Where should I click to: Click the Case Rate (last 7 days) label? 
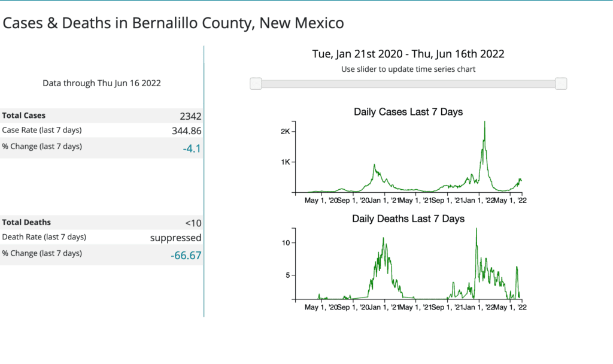click(x=42, y=130)
